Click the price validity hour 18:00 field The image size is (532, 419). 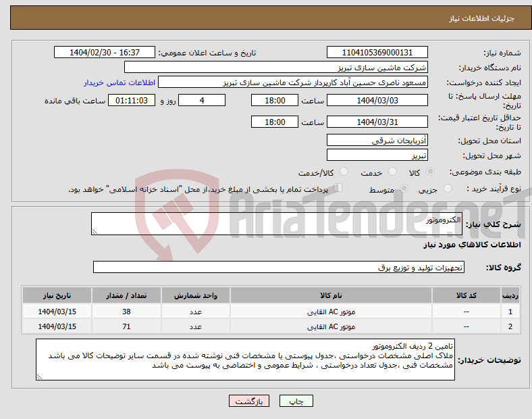pos(275,122)
